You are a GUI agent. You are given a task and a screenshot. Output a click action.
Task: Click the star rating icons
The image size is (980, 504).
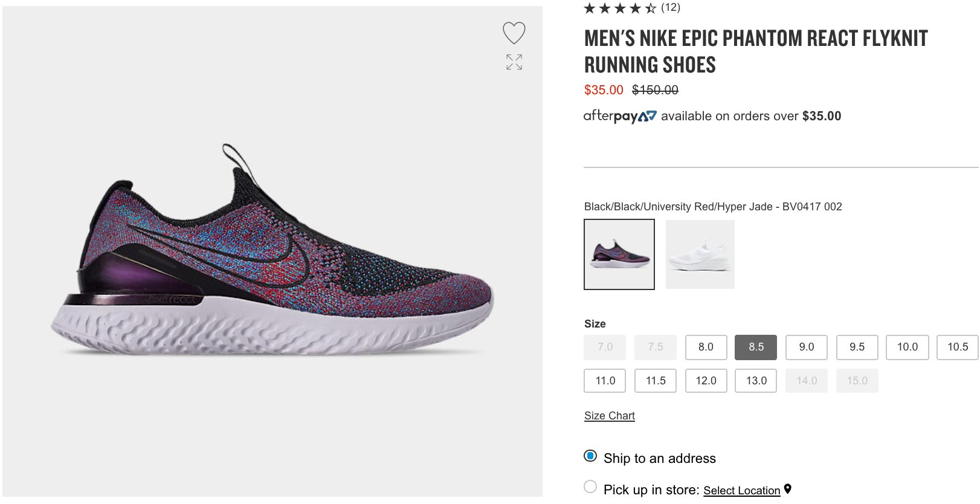click(x=620, y=8)
